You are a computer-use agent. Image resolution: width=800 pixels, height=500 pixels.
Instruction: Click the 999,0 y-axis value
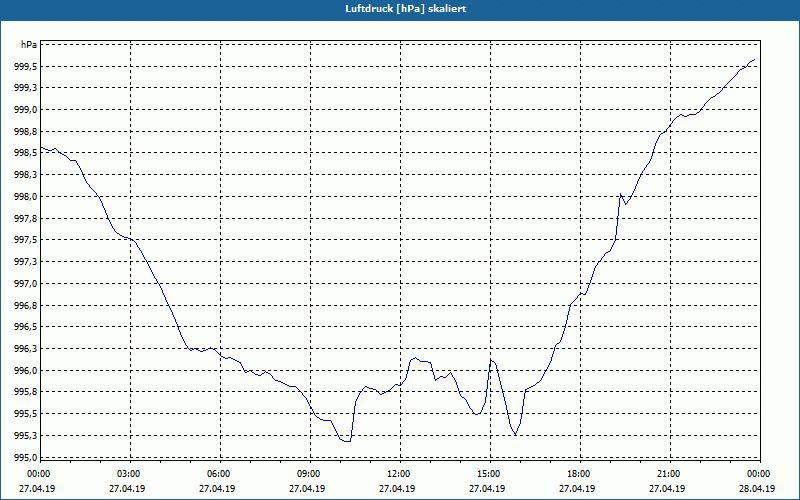[25, 110]
